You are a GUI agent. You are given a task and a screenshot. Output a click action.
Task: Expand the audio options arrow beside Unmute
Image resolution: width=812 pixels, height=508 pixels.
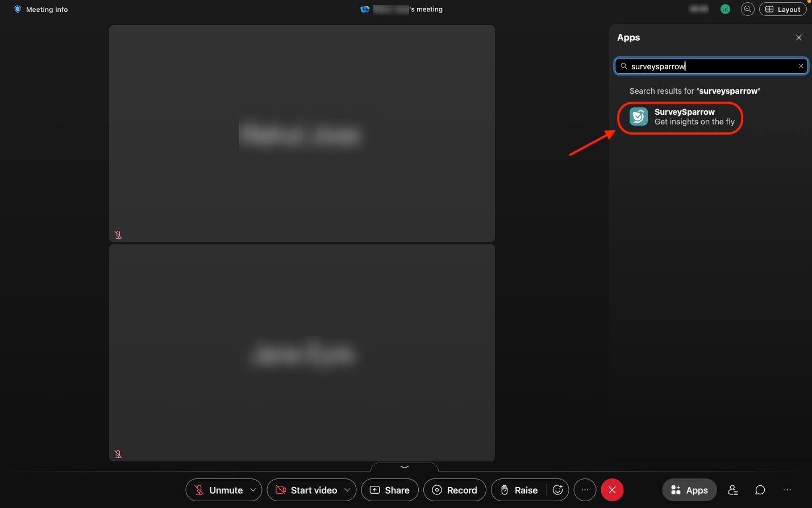253,490
